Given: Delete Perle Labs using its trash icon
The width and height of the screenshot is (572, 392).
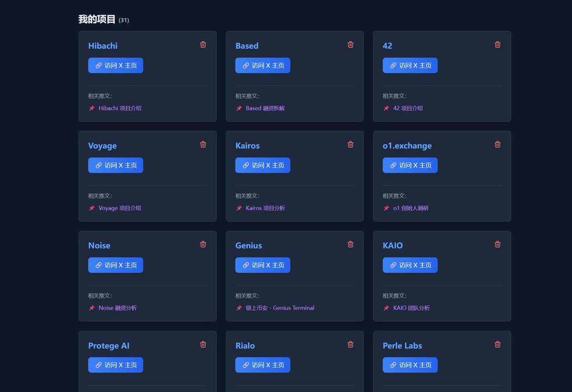Looking at the screenshot, I should (x=498, y=344).
